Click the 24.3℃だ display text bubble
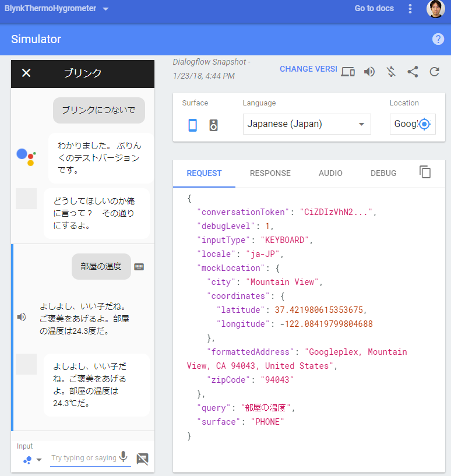This screenshot has width=451, height=476. pos(97,385)
